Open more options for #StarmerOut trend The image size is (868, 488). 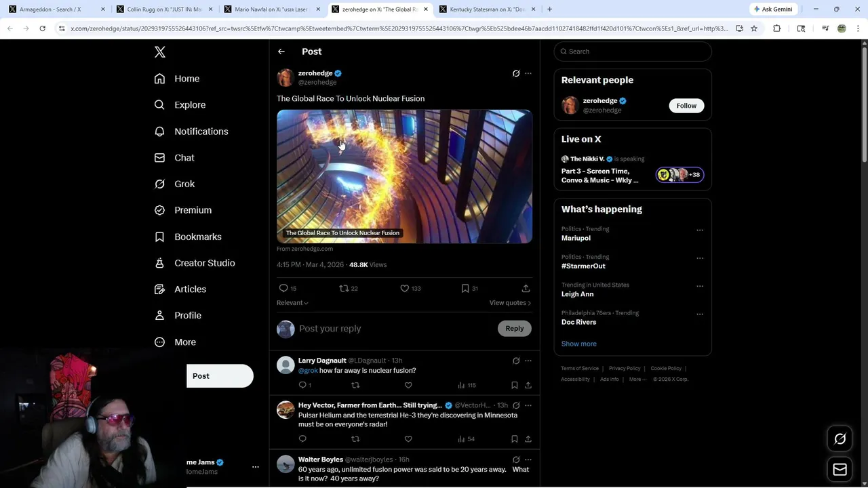pos(700,258)
